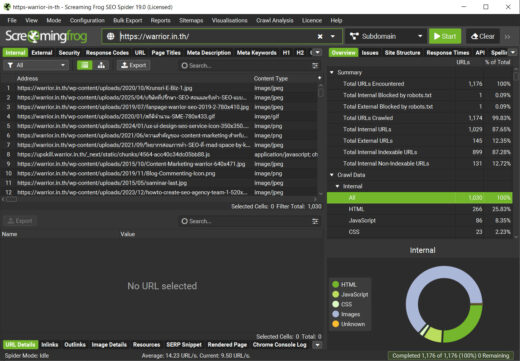Collapse the Crawl Data section
The image size is (520, 361).
point(332,175)
